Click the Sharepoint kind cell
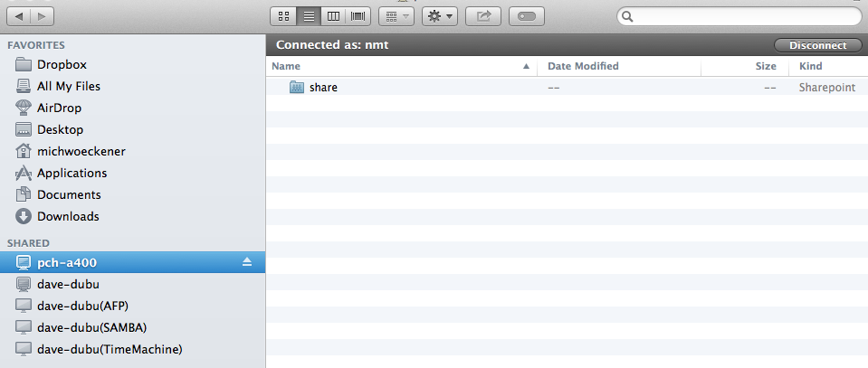 pos(827,88)
